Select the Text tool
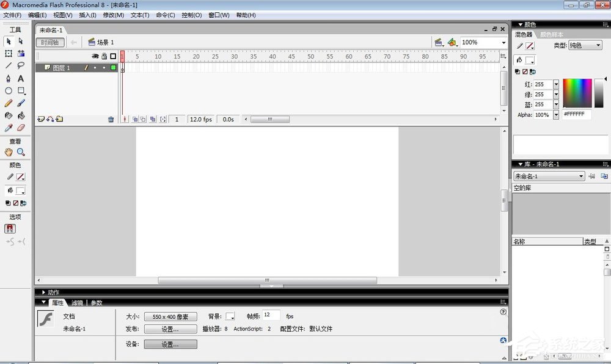This screenshot has height=364, width=611. (21, 78)
